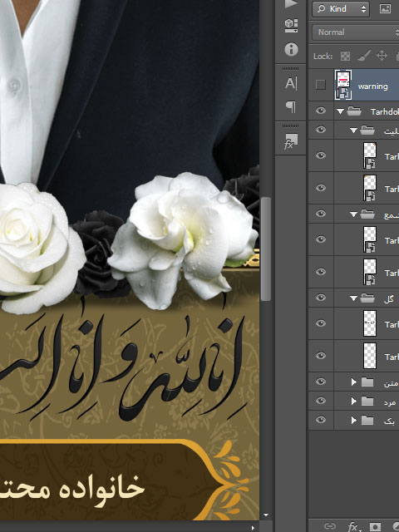Collapse the شمع group

pyautogui.click(x=353, y=214)
